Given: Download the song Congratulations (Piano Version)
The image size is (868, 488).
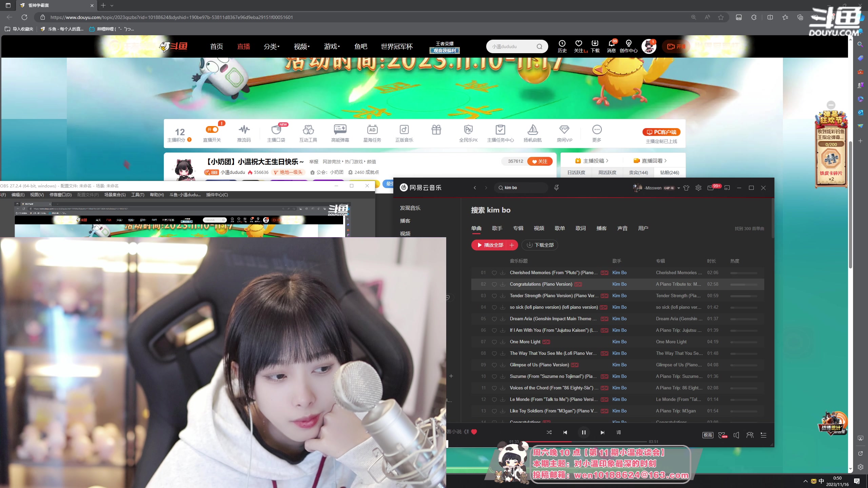Looking at the screenshot, I should coord(502,284).
